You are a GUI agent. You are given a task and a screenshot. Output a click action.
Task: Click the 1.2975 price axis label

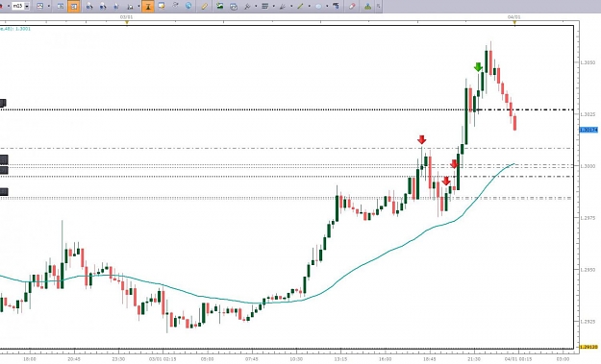coord(588,218)
